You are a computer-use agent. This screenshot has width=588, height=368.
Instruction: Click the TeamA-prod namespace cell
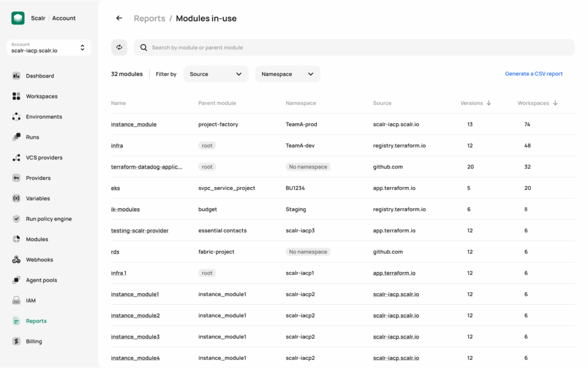[x=301, y=125]
